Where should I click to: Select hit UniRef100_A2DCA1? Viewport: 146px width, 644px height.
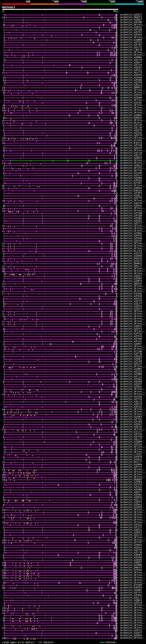(131, 27)
